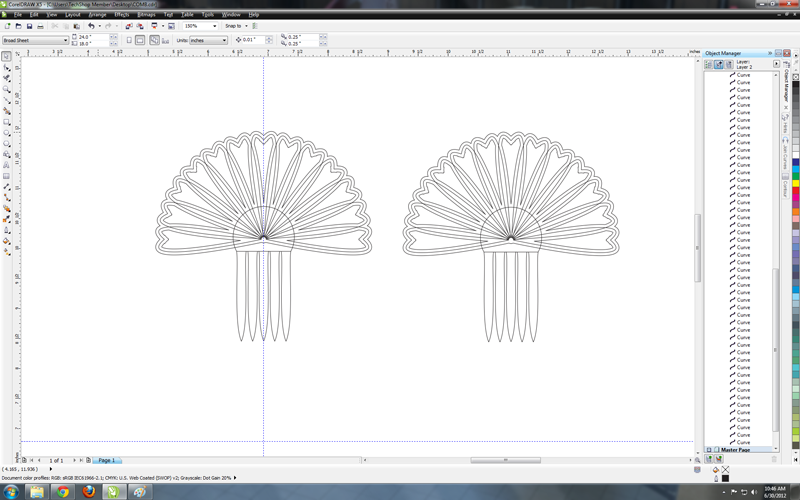Image resolution: width=800 pixels, height=500 pixels.
Task: Expand the Master Page tree node
Action: coord(709,450)
